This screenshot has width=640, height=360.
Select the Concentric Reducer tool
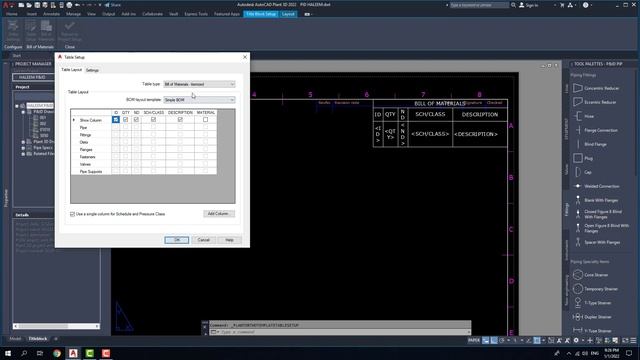click(x=596, y=88)
